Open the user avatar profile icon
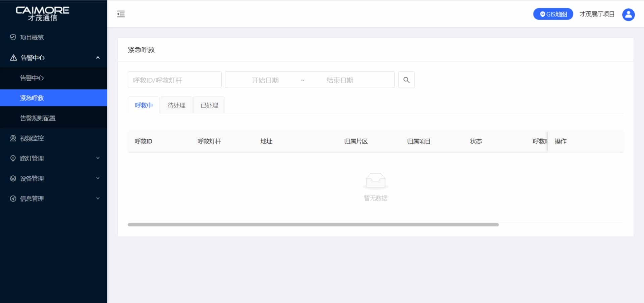The width and height of the screenshot is (644, 303). click(629, 14)
